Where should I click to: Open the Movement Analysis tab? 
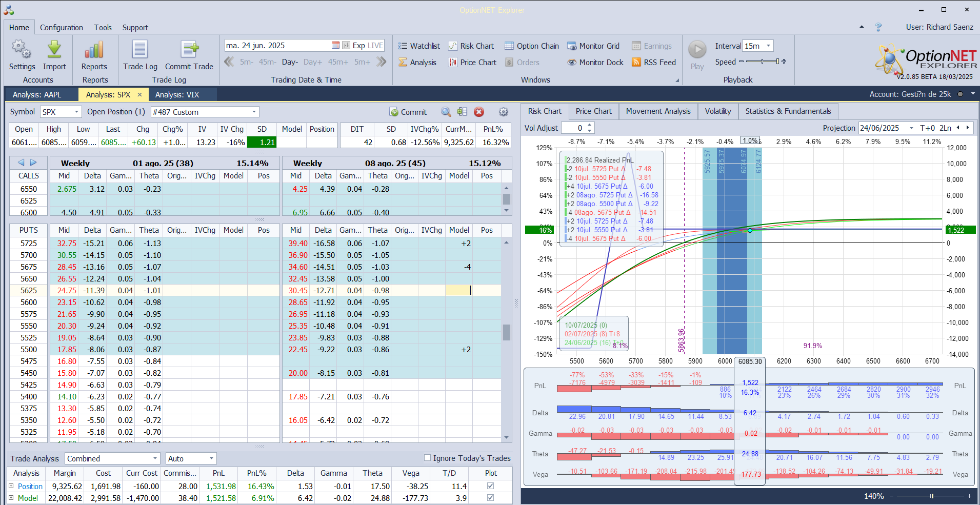pyautogui.click(x=658, y=111)
